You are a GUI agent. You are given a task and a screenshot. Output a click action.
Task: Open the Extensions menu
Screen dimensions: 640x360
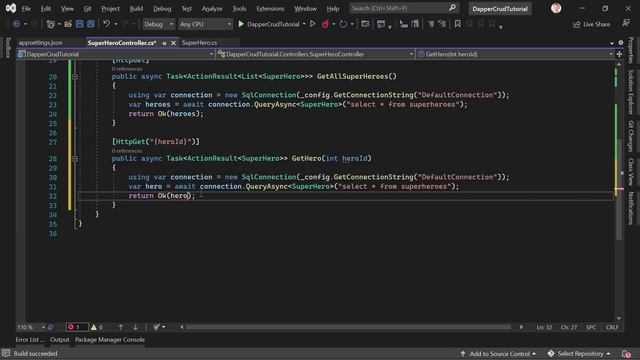coord(270,8)
